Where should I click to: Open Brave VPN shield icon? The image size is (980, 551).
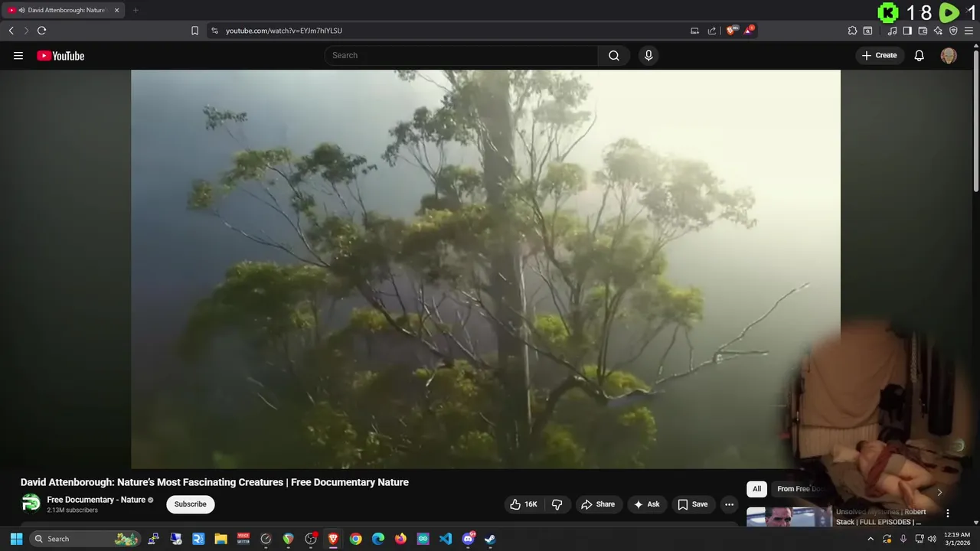click(953, 31)
